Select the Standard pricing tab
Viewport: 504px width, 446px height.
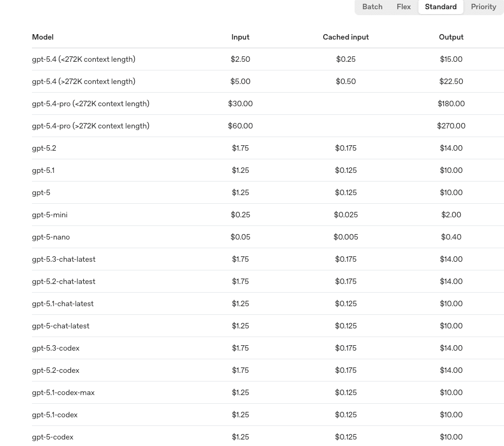coord(441,7)
